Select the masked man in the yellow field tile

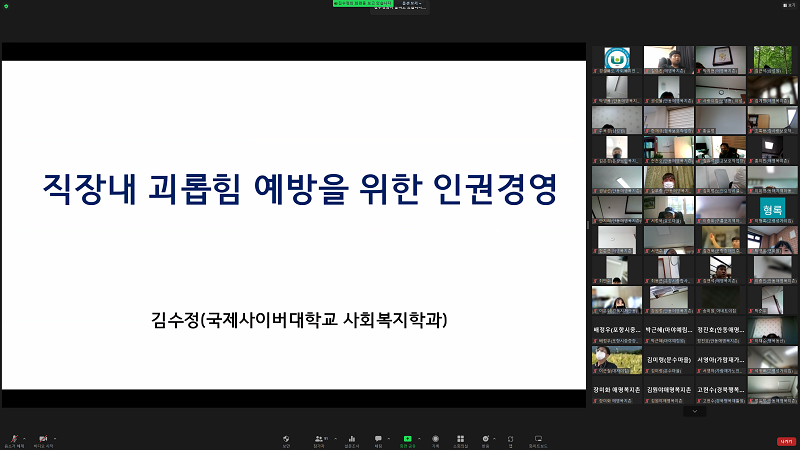pyautogui.click(x=617, y=360)
